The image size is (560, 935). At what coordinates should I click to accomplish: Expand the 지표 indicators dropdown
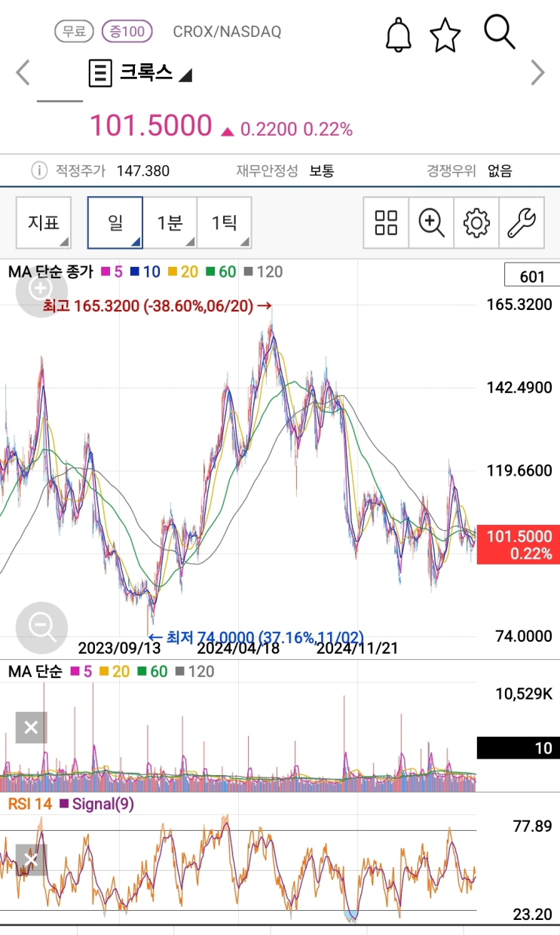pos(44,222)
